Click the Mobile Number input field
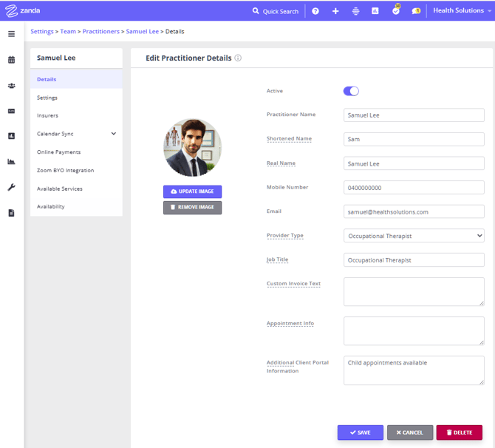Viewport: 495px width, 448px height. [414, 188]
